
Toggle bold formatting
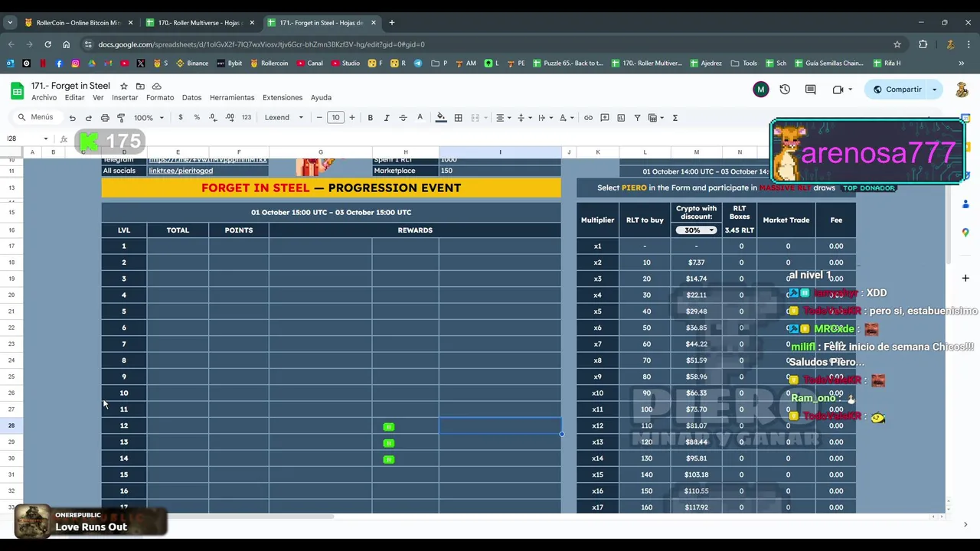point(371,118)
